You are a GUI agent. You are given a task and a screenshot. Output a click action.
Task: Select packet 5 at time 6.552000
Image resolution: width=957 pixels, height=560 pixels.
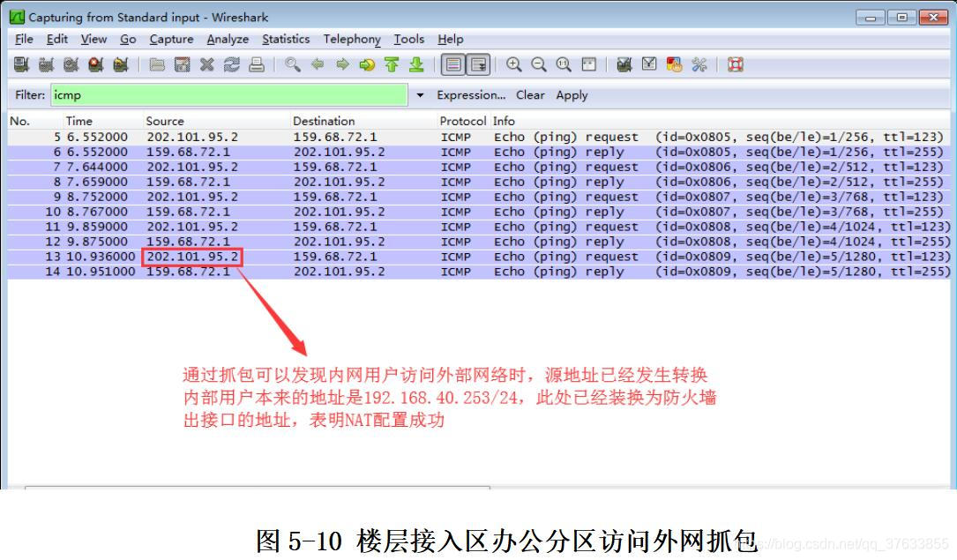pyautogui.click(x=479, y=137)
